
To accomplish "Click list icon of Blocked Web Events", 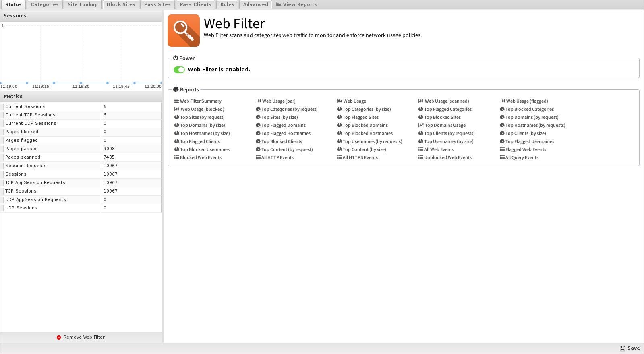I will pyautogui.click(x=176, y=157).
